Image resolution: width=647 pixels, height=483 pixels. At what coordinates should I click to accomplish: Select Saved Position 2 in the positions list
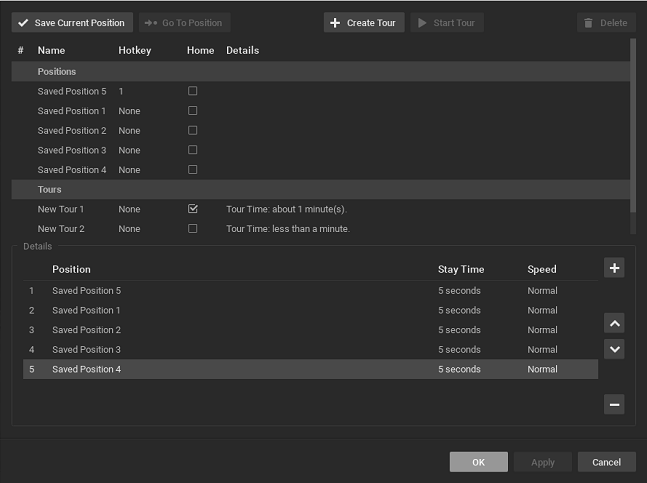pos(71,131)
